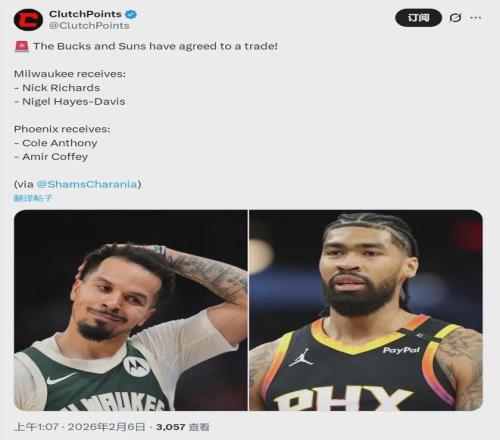Image resolution: width=500 pixels, height=440 pixels.
Task: Open the left photo of Bucks player
Action: pos(131,310)
